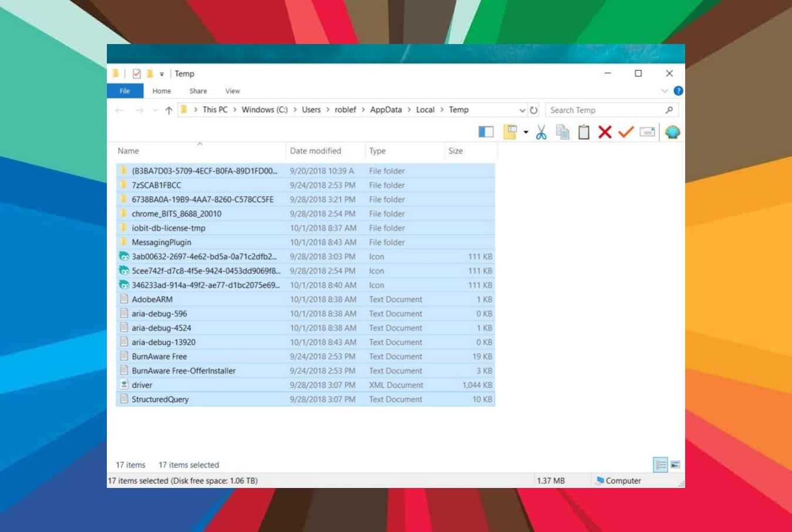Screen dimensions: 792x532
Task: Select the MessagingPlugin folder
Action: (x=305, y=242)
